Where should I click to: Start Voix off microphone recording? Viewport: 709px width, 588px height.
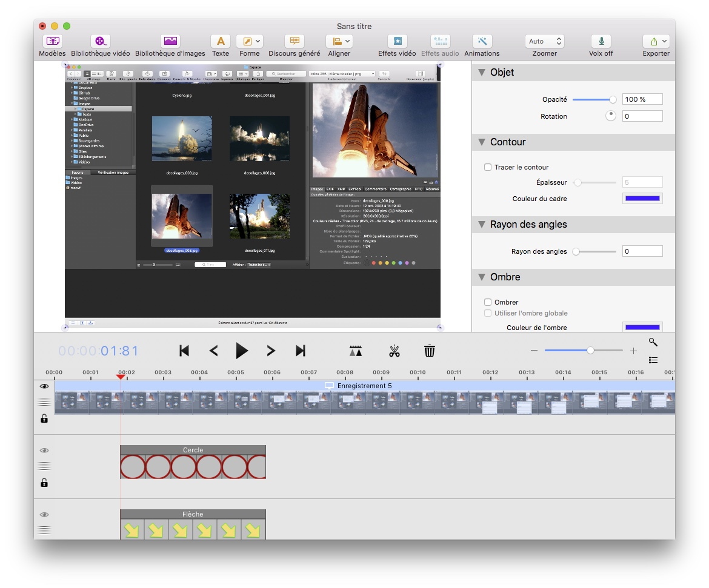coord(601,41)
